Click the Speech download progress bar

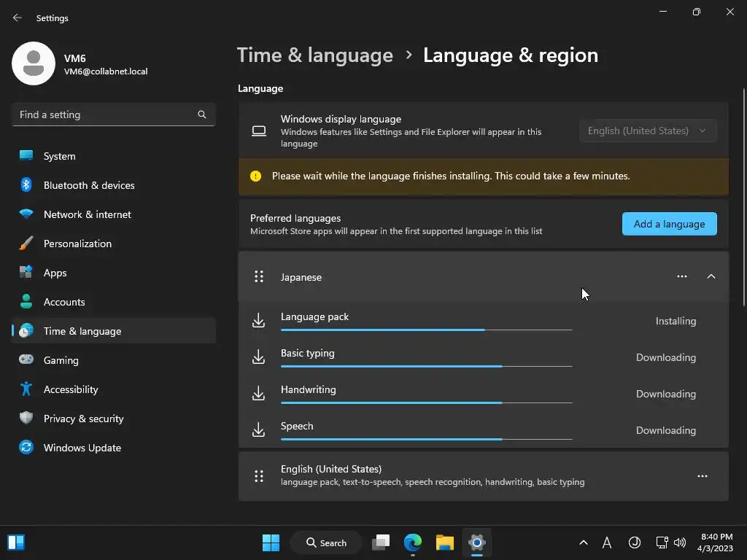click(426, 439)
